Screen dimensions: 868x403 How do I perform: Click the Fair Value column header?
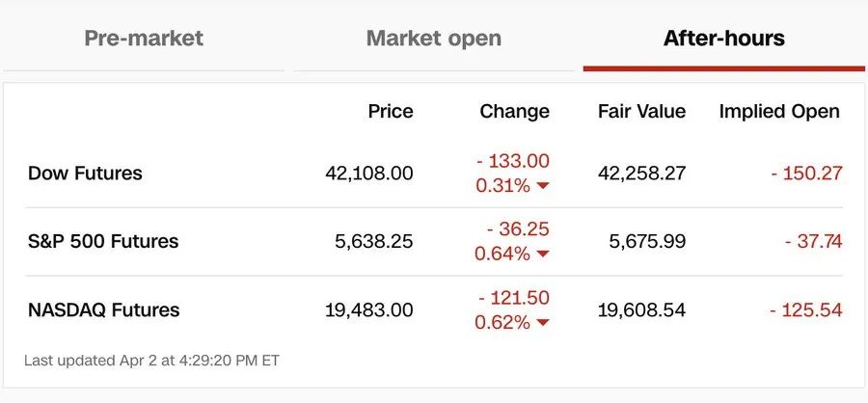pyautogui.click(x=641, y=111)
